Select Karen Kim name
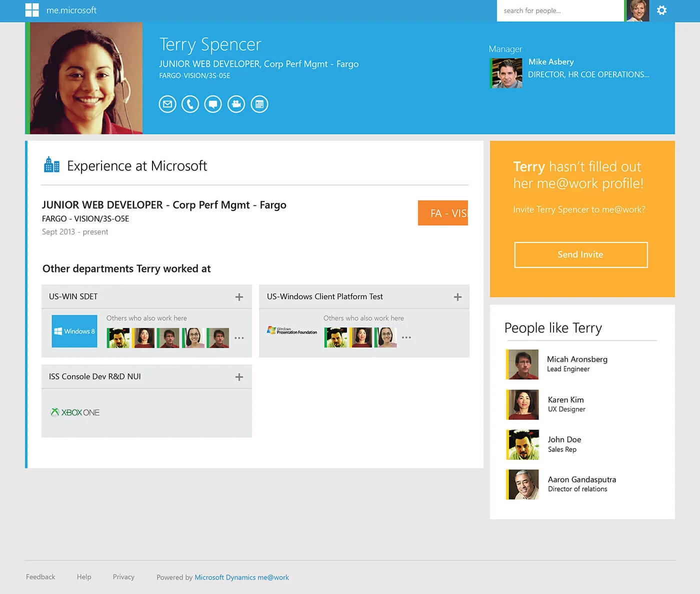Image resolution: width=700 pixels, height=594 pixels. (x=566, y=399)
